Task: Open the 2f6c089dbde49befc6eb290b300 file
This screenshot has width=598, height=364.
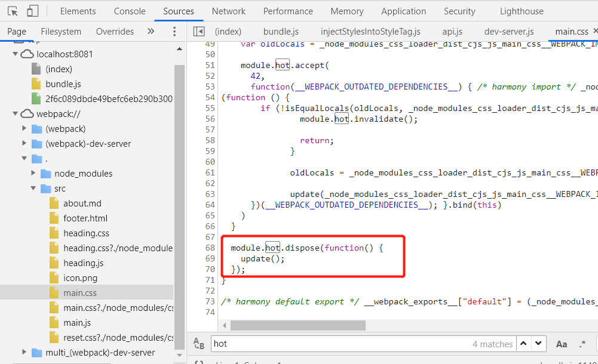Action: point(109,98)
